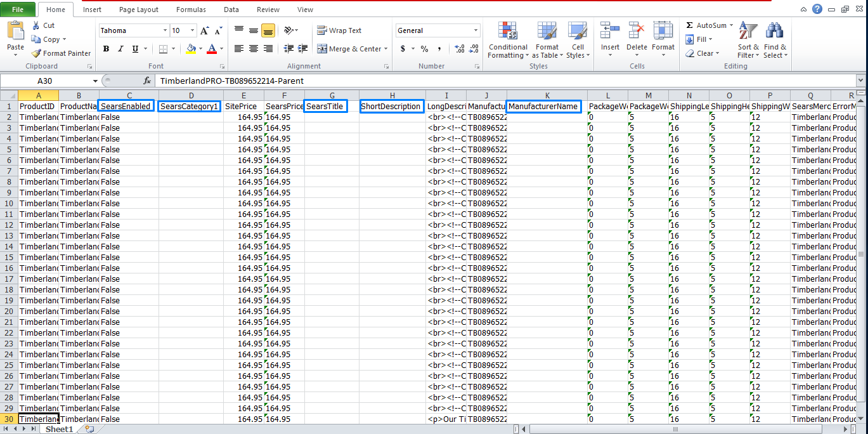The image size is (868, 434).
Task: Apply cell borders icon
Action: coord(163,49)
